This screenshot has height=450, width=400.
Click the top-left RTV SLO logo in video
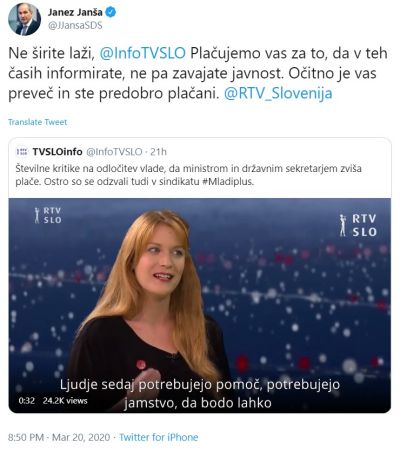pyautogui.click(x=48, y=215)
